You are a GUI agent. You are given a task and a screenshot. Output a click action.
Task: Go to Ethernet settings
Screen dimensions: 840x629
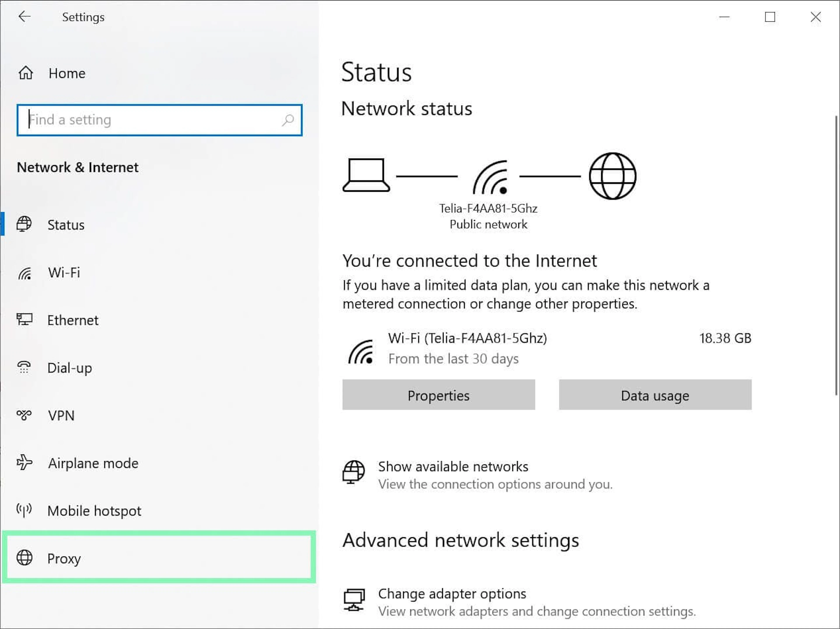159,320
